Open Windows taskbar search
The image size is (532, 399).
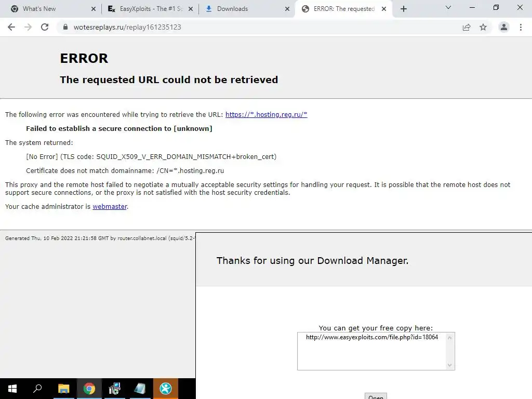coord(37,389)
